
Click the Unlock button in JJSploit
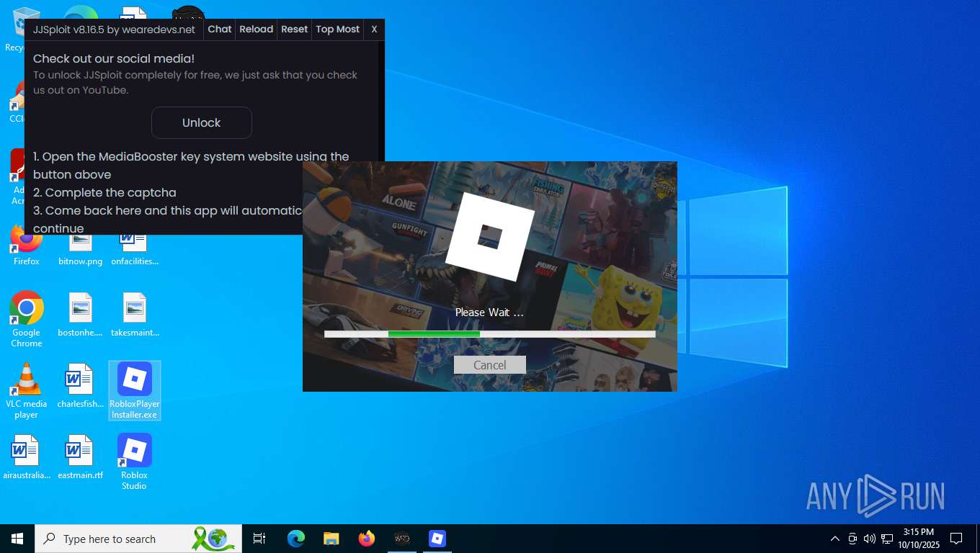201,122
